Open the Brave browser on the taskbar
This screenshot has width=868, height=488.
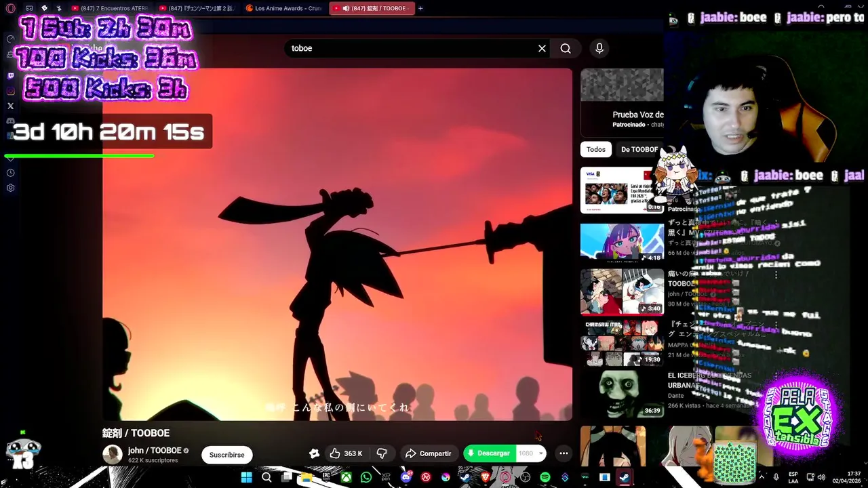[485, 478]
